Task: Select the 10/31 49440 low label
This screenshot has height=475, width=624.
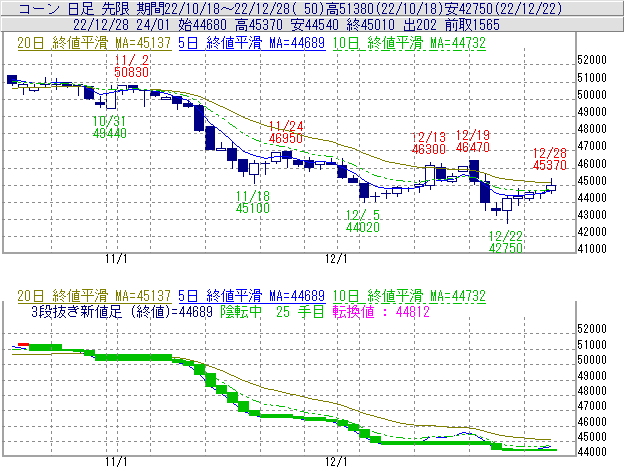Action: click(109, 127)
